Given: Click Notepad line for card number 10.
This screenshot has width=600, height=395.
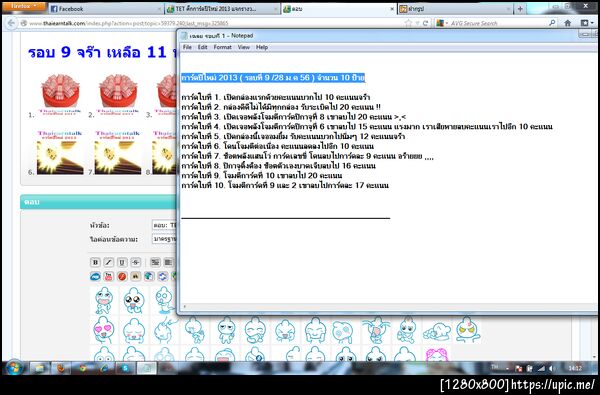Looking at the screenshot, I should 285,185.
